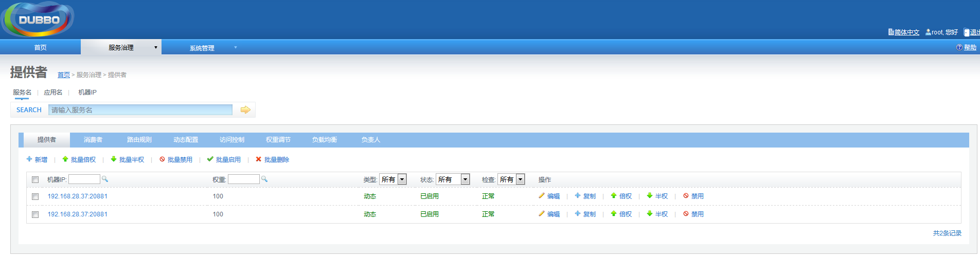
Task: Switch to the 消费者 tab
Action: [93, 140]
